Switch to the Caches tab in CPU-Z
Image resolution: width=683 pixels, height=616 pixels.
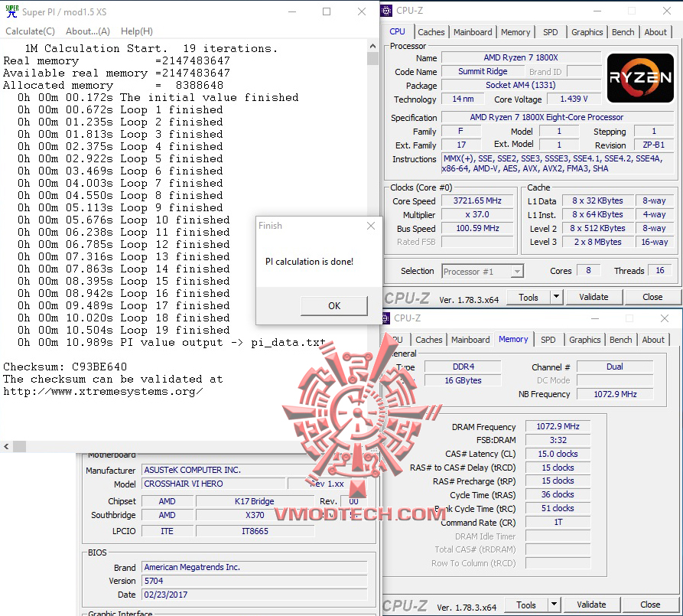(x=431, y=31)
